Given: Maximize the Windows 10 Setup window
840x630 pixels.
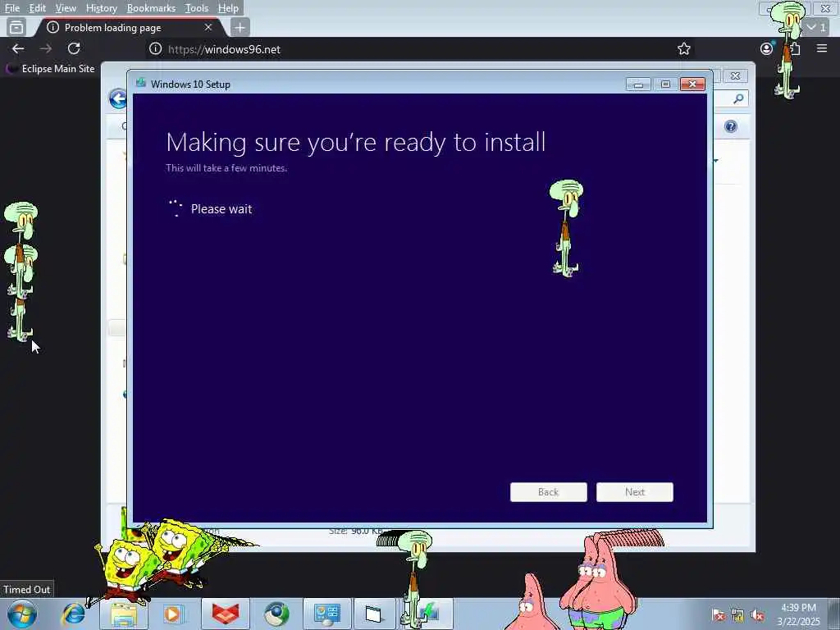Looking at the screenshot, I should [665, 84].
